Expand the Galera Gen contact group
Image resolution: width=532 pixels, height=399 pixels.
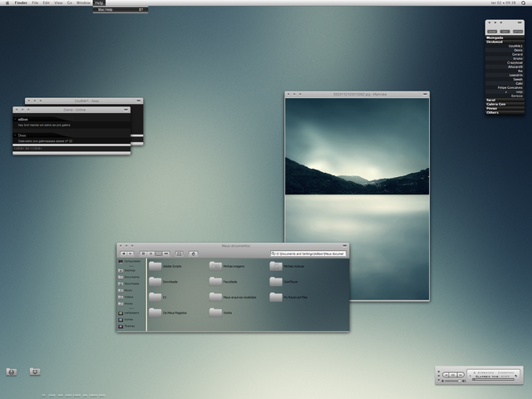point(497,104)
